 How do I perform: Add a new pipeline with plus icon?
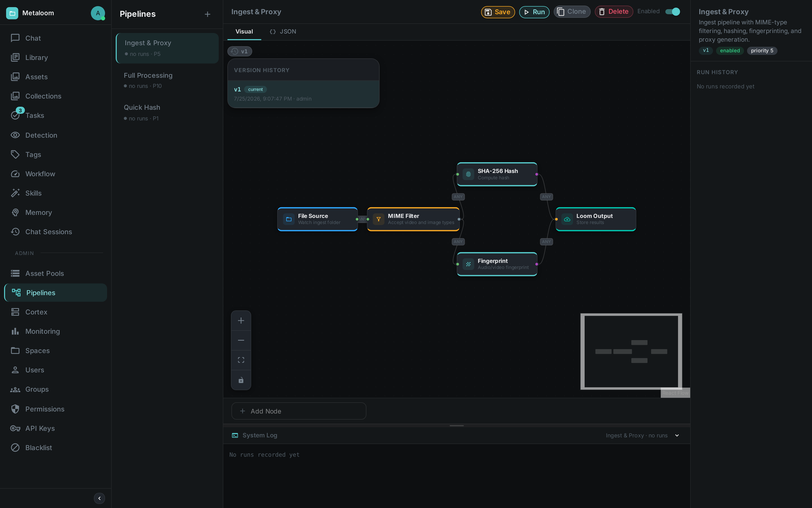[x=207, y=14]
